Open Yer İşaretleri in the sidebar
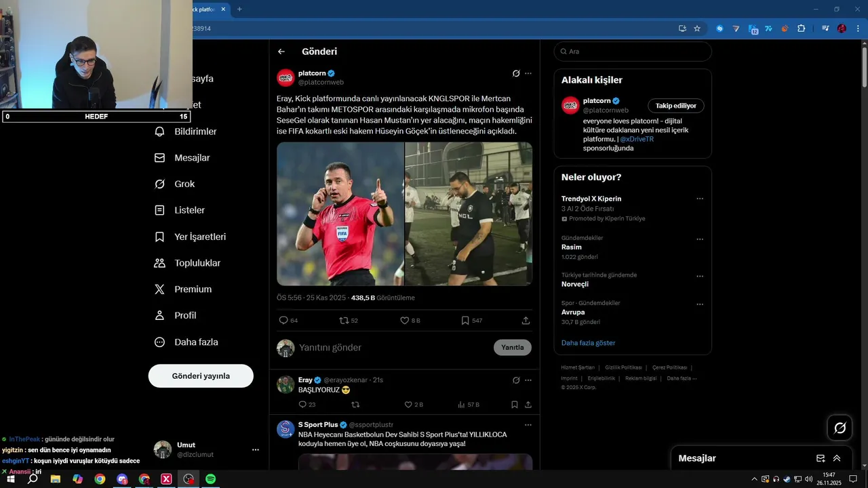 (190, 237)
